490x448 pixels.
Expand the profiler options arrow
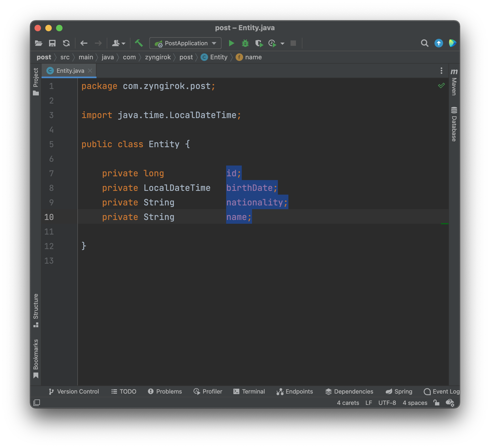click(282, 43)
